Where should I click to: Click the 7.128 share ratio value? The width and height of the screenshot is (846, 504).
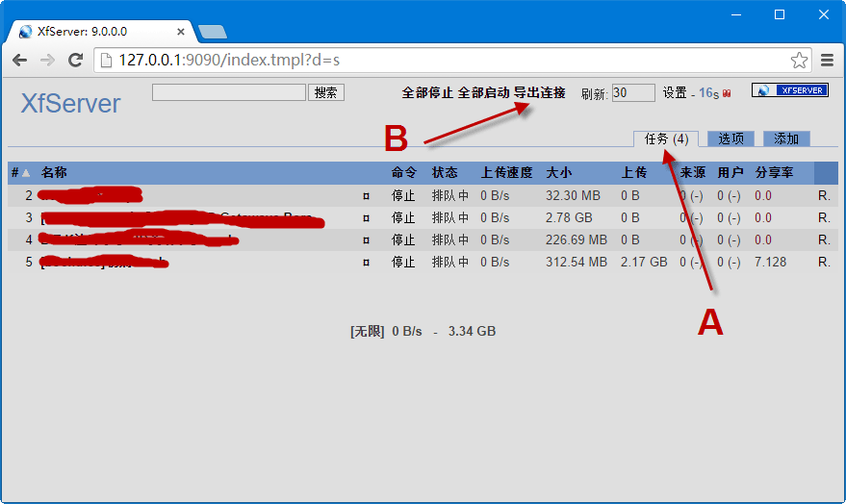click(771, 262)
